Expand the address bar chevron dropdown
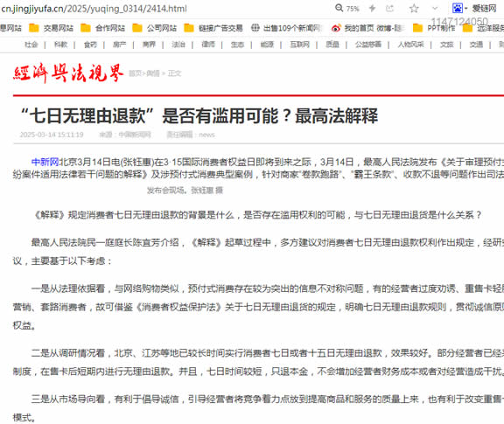Viewport: 504px width, 424px height. click(x=435, y=9)
